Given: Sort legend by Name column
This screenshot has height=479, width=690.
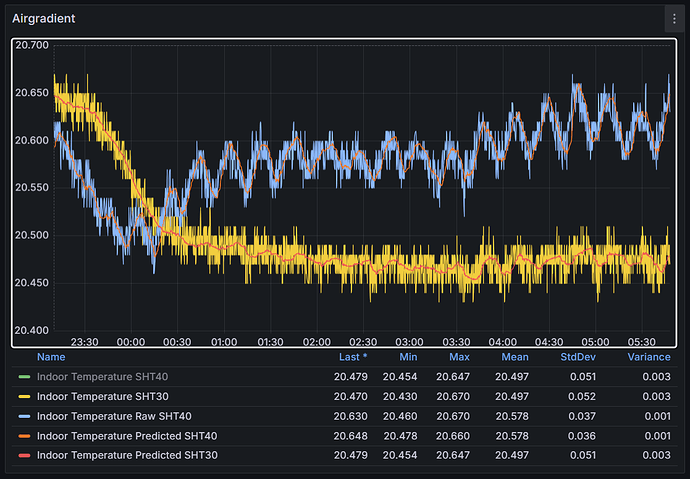Looking at the screenshot, I should (x=51, y=357).
